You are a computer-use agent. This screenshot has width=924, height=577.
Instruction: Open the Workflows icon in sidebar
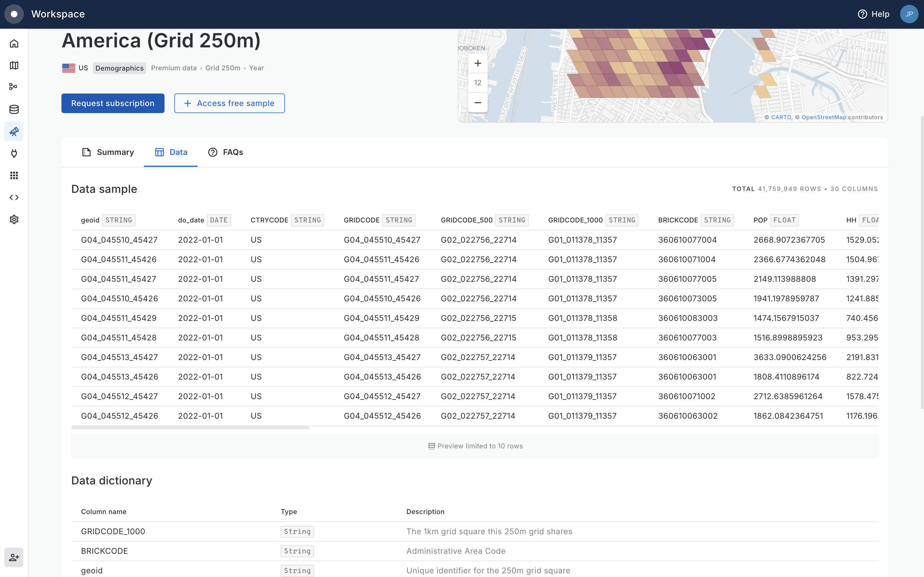point(14,87)
